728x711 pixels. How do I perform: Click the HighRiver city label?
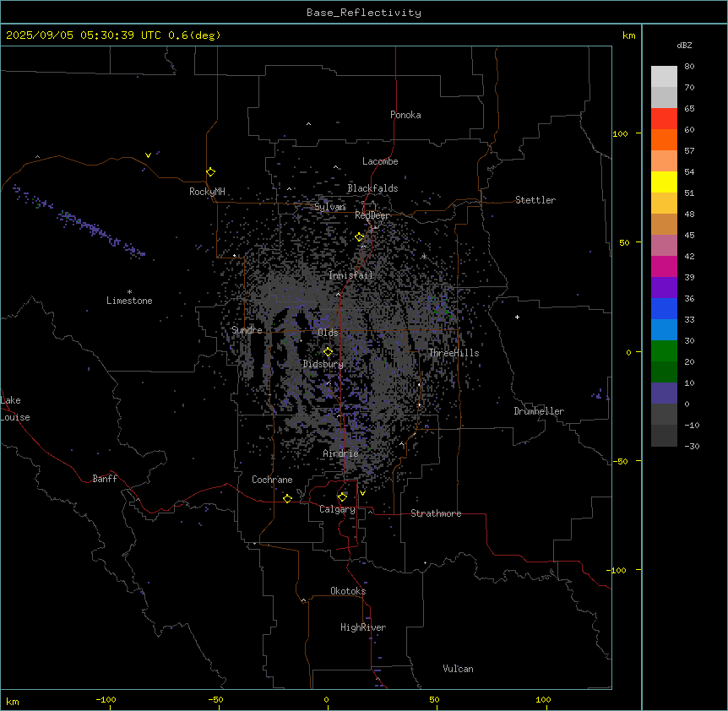point(363,627)
